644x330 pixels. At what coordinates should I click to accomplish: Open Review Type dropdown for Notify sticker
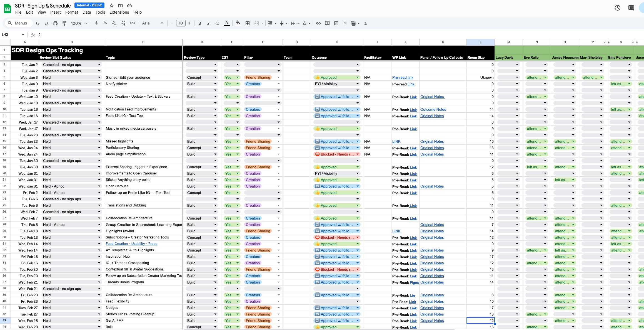(x=215, y=84)
